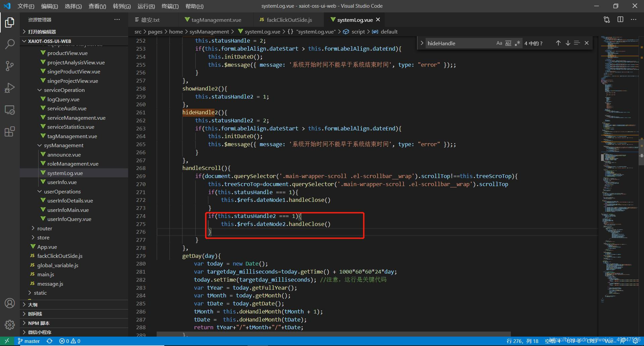The height and width of the screenshot is (346, 644).
Task: Open editor more actions ellipsis menu
Action: [633, 20]
